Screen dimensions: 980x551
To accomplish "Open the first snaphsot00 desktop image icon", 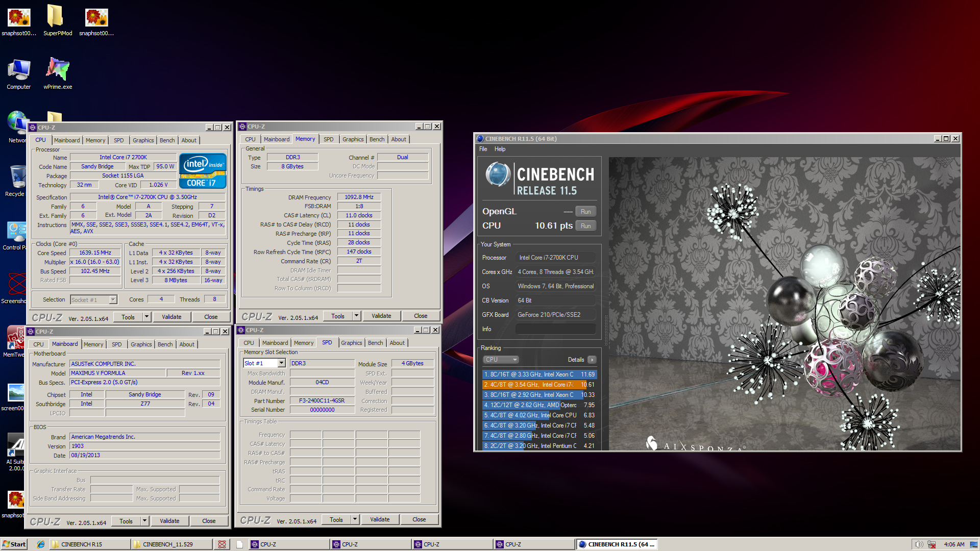I will [x=19, y=20].
